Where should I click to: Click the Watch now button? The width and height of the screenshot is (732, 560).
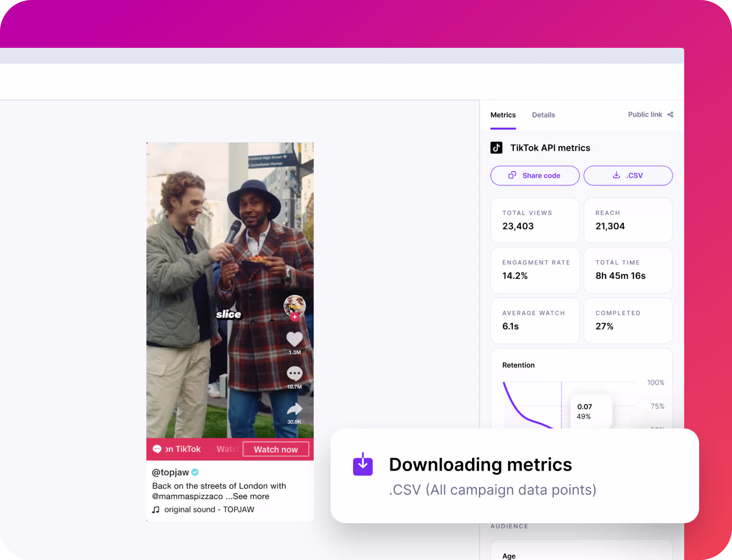276,449
